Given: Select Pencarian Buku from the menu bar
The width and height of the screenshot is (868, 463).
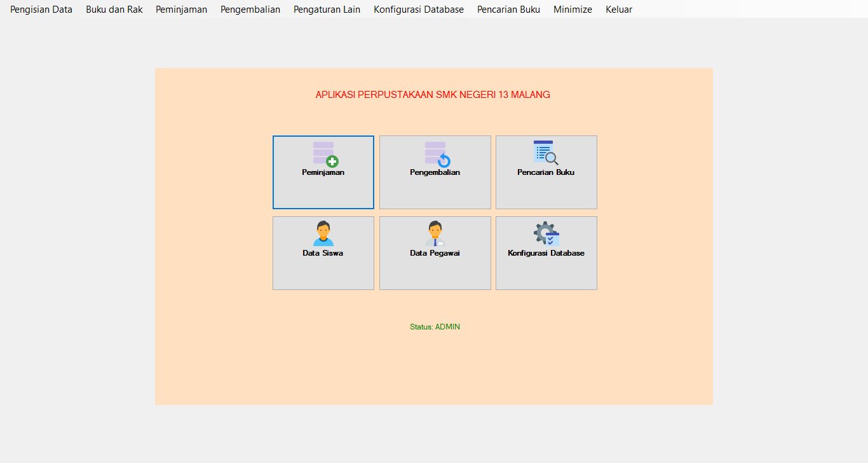Looking at the screenshot, I should [508, 9].
